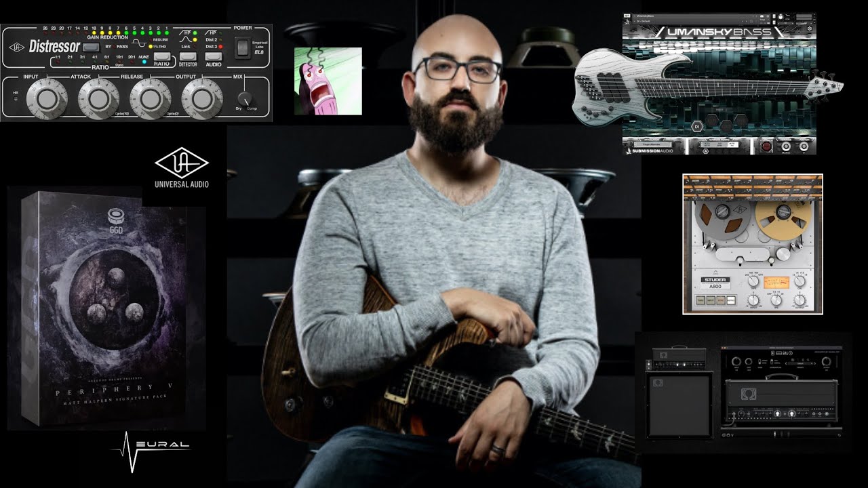This screenshot has width=868, height=488.
Task: Click the UA diamond logo on Distressor
Action: click(17, 47)
